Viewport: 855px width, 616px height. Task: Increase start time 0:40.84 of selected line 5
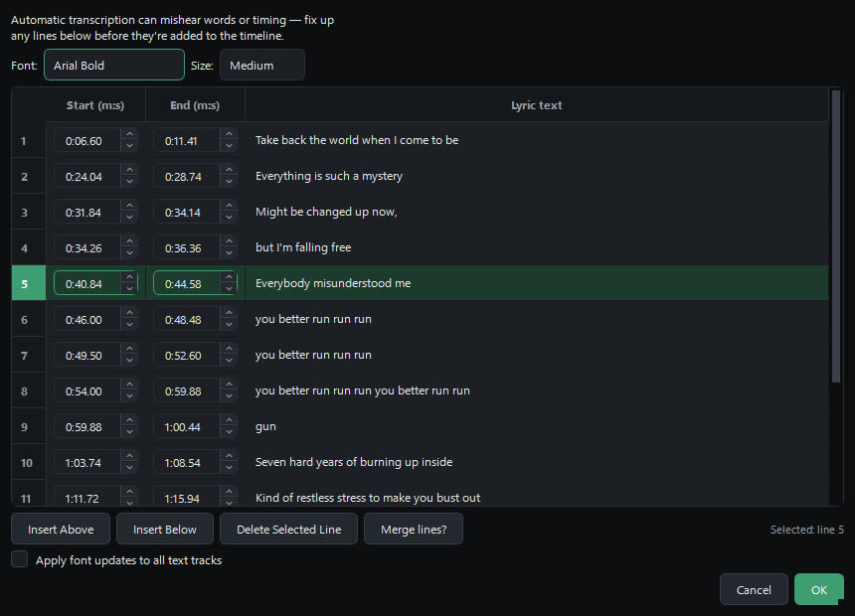coord(129,277)
